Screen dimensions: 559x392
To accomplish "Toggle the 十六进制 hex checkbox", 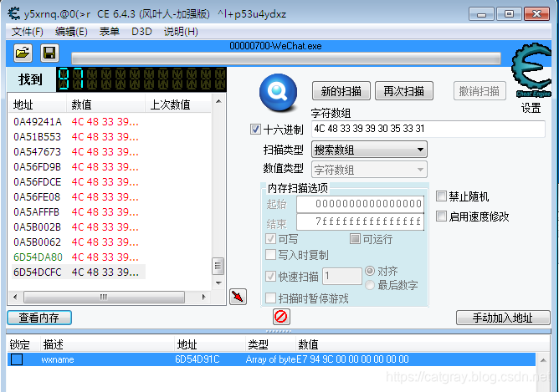I will (255, 129).
